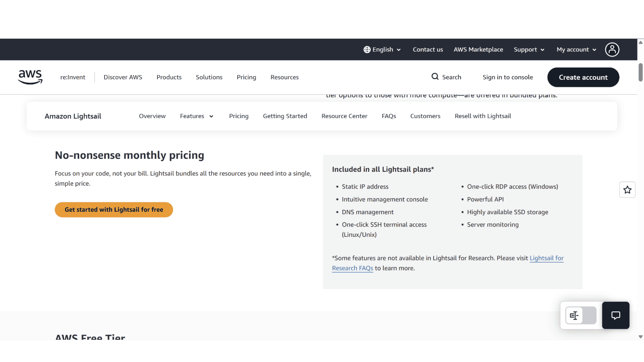This screenshot has width=644, height=362.
Task: Expand the Features dropdown in Lightsail nav
Action: (x=197, y=116)
